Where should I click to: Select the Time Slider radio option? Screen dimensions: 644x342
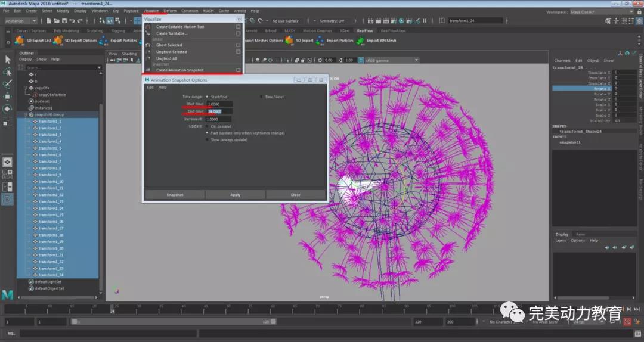click(x=261, y=97)
